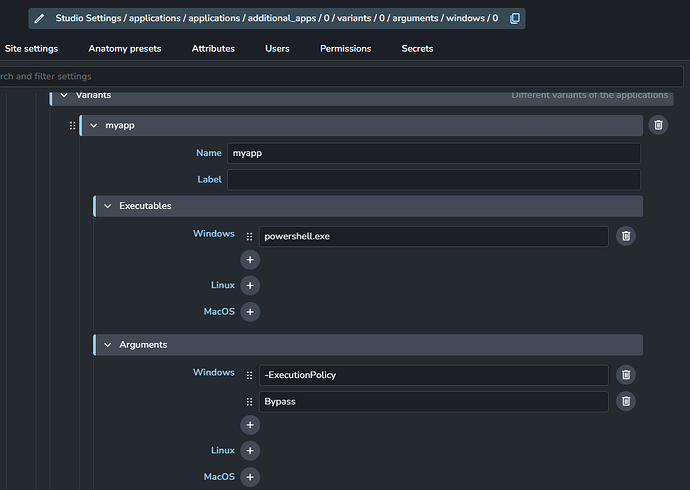Switch to the Permissions tab
Screen dimensions: 690x490
pos(345,48)
